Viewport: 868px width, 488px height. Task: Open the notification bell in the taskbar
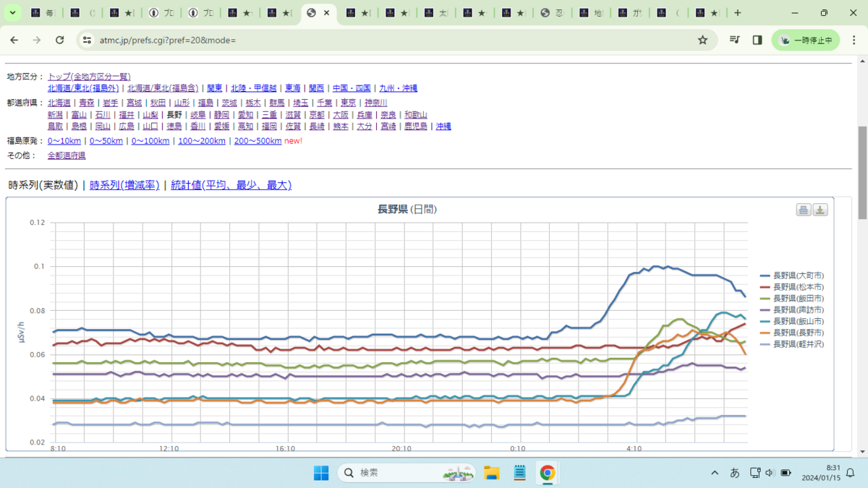(x=850, y=473)
